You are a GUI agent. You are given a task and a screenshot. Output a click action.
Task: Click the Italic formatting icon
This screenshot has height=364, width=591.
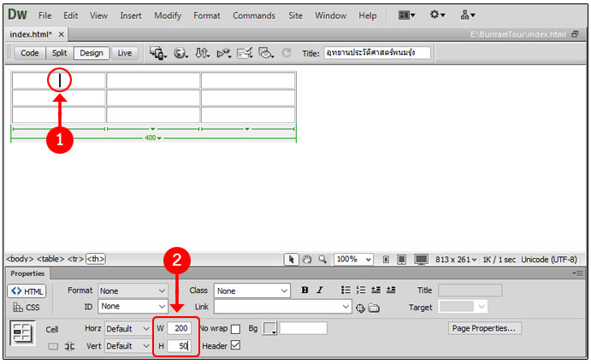click(320, 291)
